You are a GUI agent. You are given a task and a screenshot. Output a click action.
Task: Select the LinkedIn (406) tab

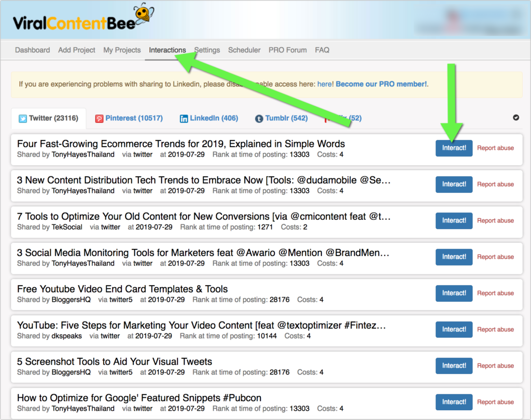click(x=214, y=118)
